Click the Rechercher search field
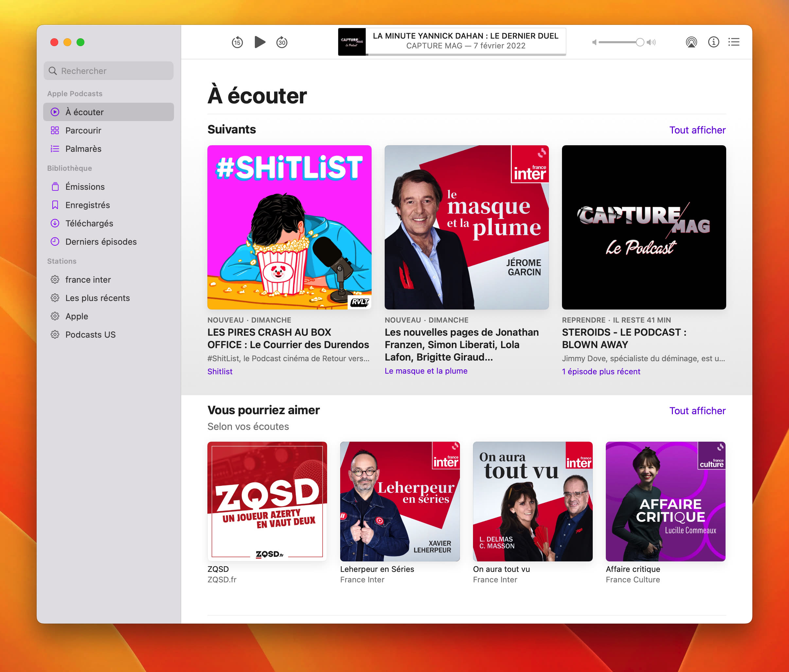This screenshot has width=789, height=672. (x=108, y=70)
